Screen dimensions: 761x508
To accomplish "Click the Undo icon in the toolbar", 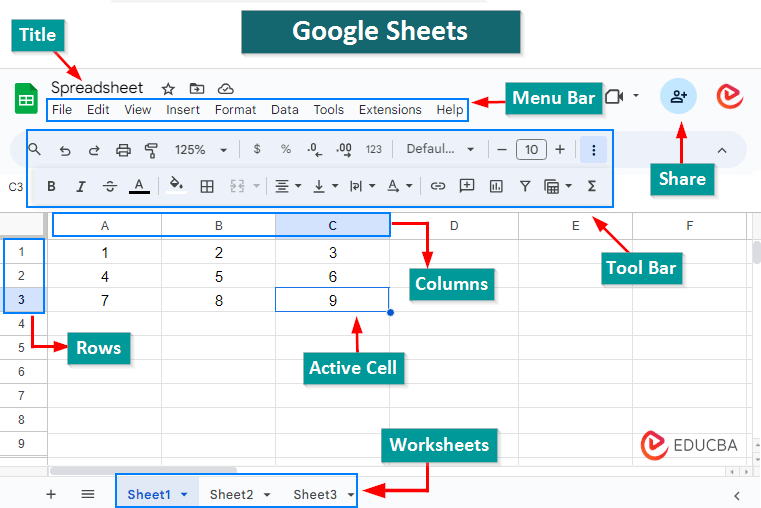I will tap(65, 150).
